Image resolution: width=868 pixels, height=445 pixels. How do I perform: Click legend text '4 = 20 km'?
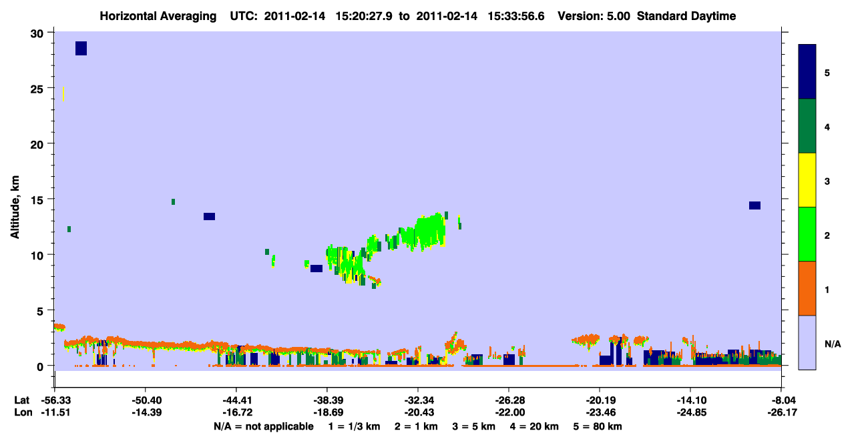535,426
